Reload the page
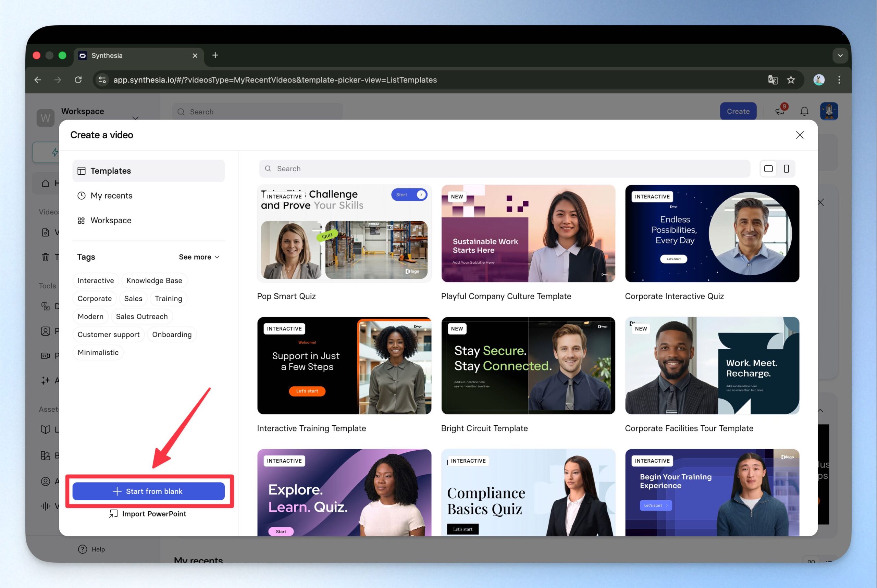877x588 pixels. [x=78, y=80]
